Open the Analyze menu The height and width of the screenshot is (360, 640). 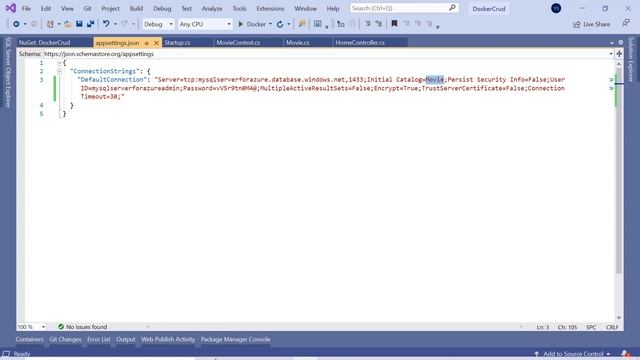pyautogui.click(x=212, y=8)
